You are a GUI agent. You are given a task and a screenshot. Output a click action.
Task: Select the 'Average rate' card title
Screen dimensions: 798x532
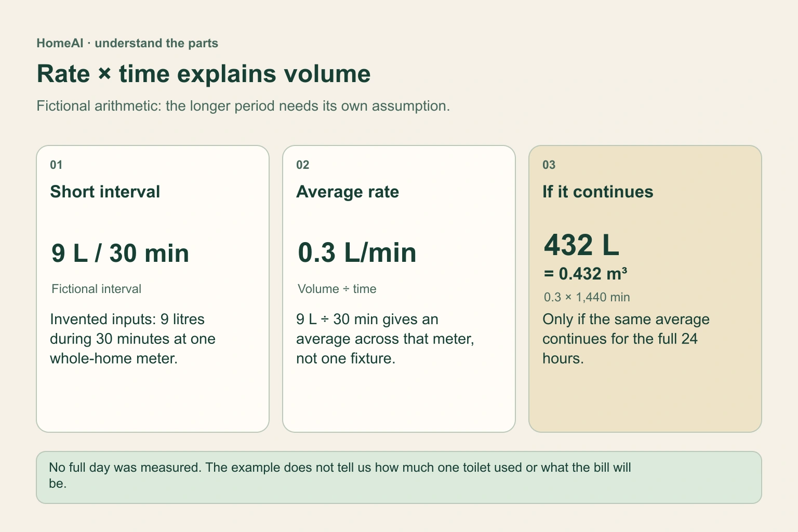(x=348, y=192)
